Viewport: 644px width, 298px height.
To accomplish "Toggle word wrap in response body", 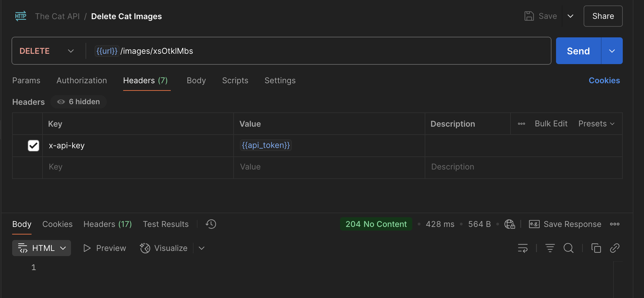I will point(523,248).
